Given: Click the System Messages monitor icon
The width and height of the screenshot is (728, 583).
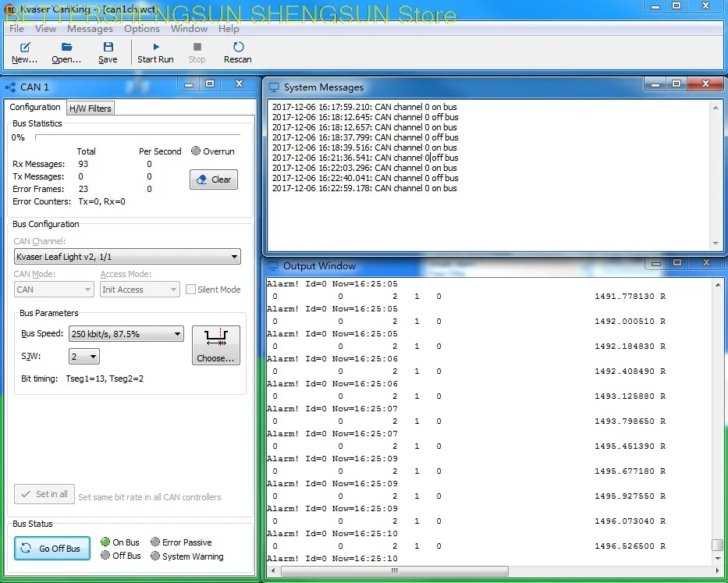Looking at the screenshot, I should point(273,87).
